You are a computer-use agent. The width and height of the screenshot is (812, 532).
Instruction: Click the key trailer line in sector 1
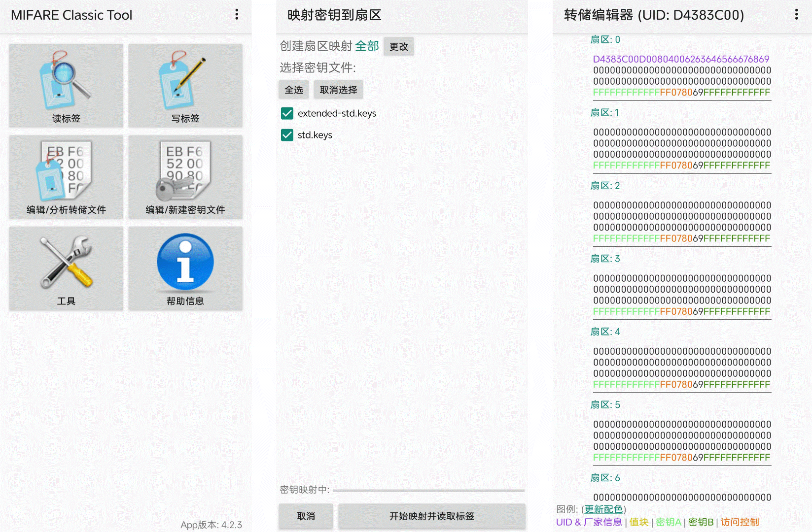(681, 166)
